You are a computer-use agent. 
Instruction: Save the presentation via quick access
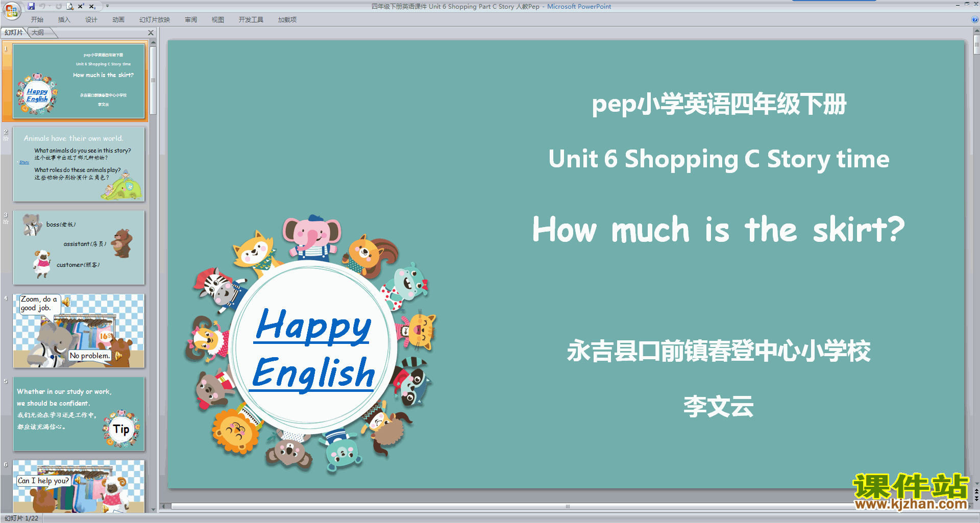click(31, 6)
